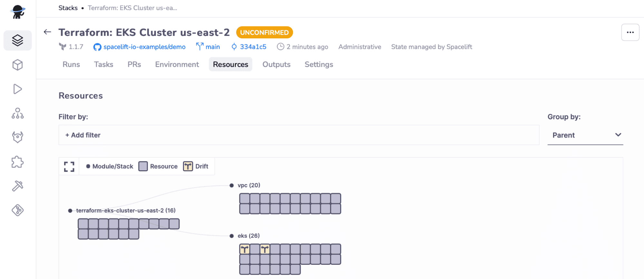Viewport: 644px width, 279px height.
Task: Click first drifted resource in eks group
Action: (x=245, y=249)
